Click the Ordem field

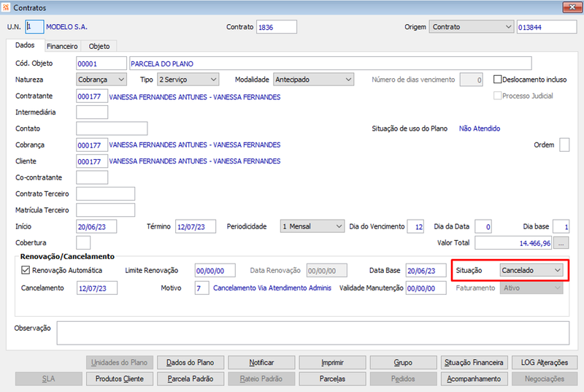point(564,145)
